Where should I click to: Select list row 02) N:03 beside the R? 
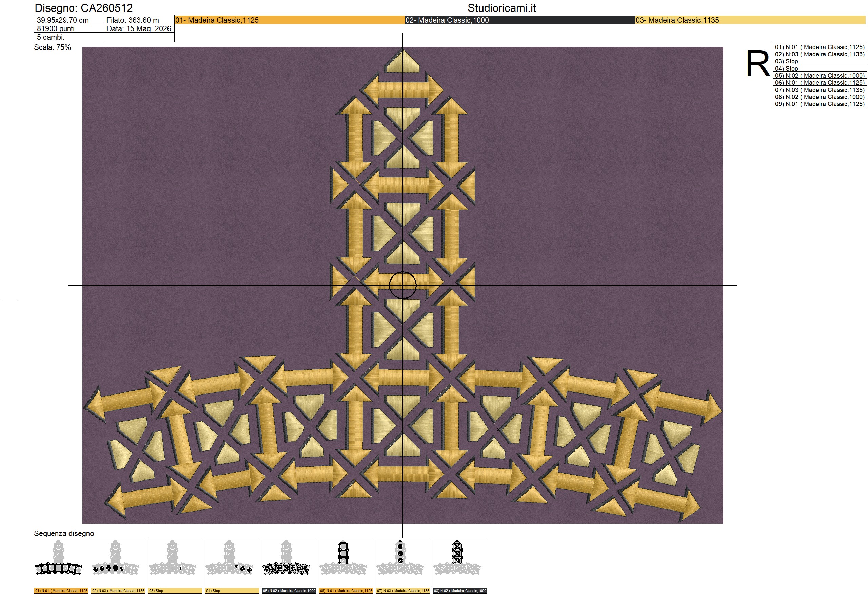820,54
